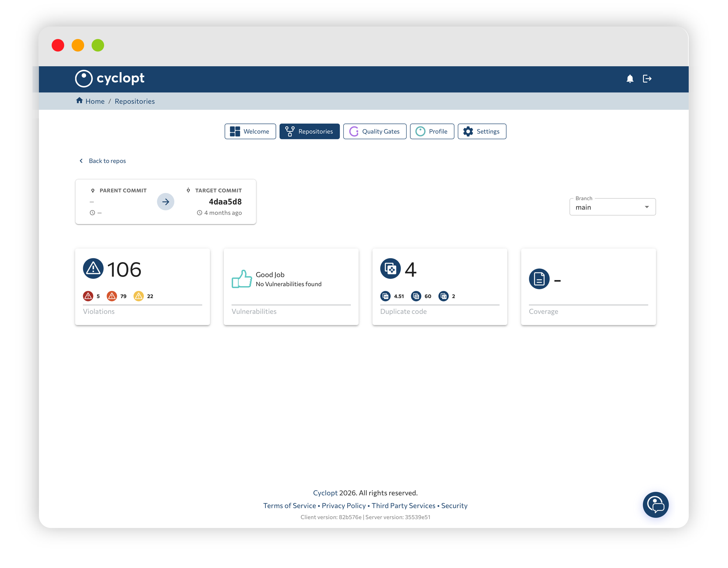
Task: Click the duplicate icon next to 2
Action: (x=443, y=296)
